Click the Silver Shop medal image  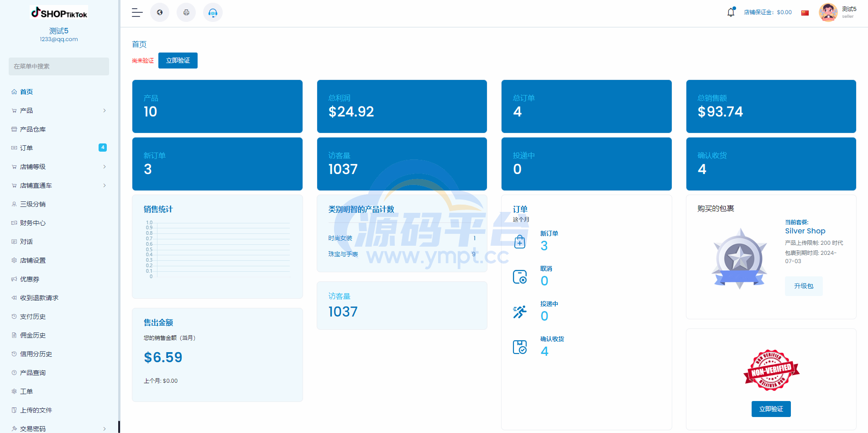739,259
